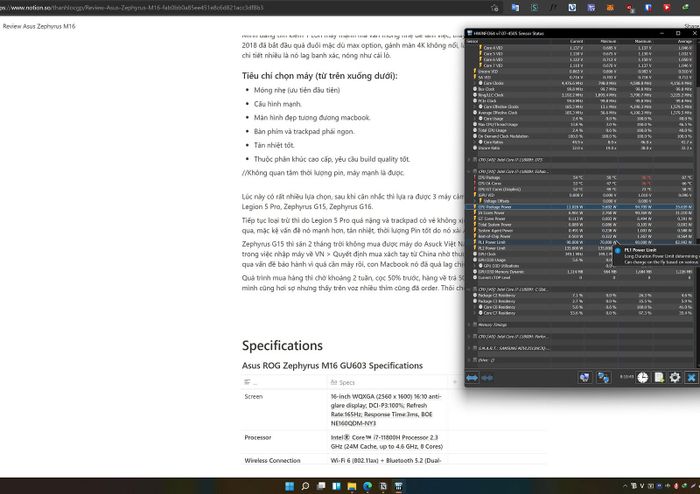Expand Drive sensor group in HWiNFO
The height and width of the screenshot is (494, 700).
(x=469, y=360)
